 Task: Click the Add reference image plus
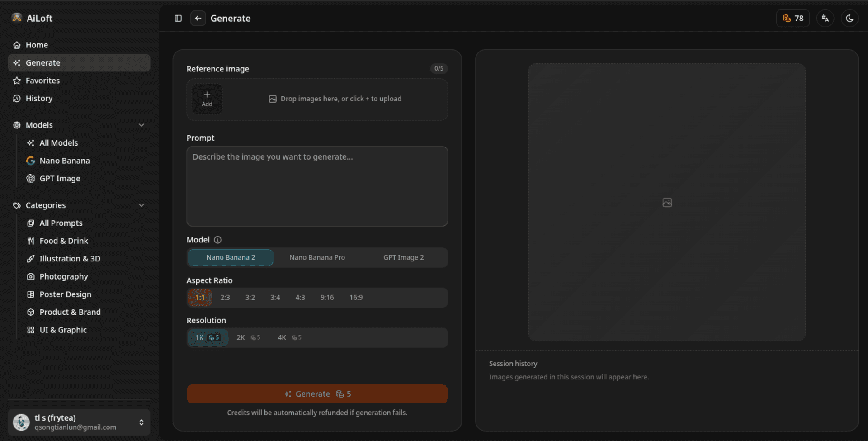pos(207,99)
